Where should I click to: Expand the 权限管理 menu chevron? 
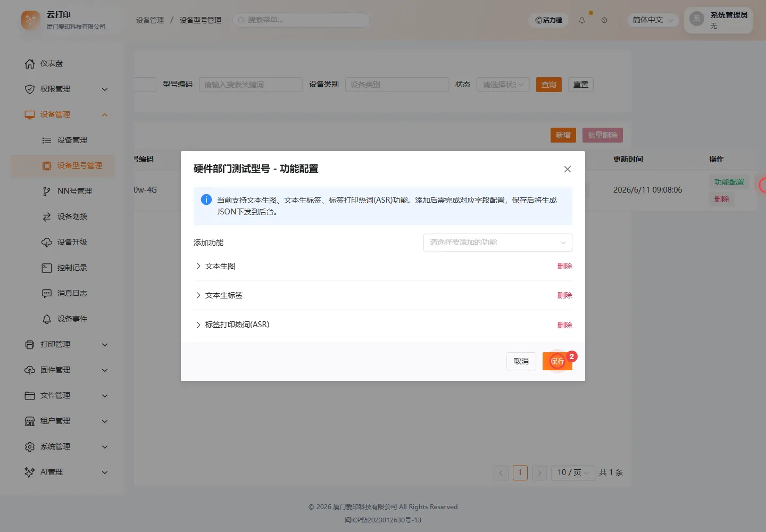coord(105,89)
